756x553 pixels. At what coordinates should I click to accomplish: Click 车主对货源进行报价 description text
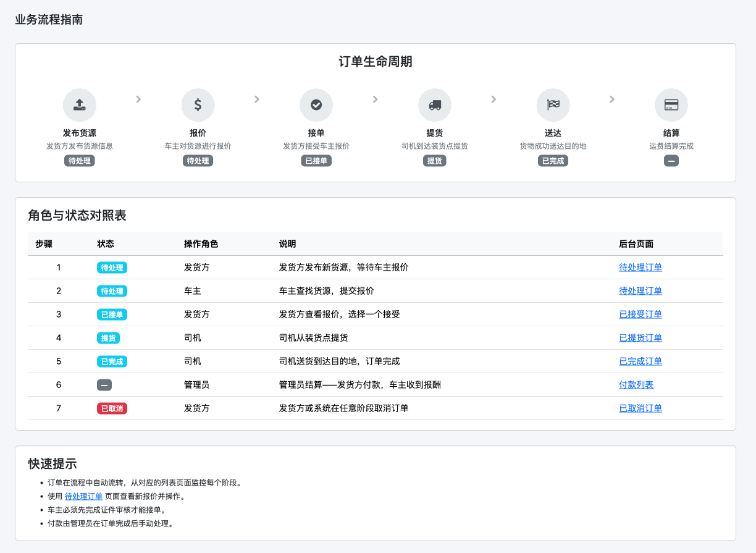pyautogui.click(x=198, y=146)
